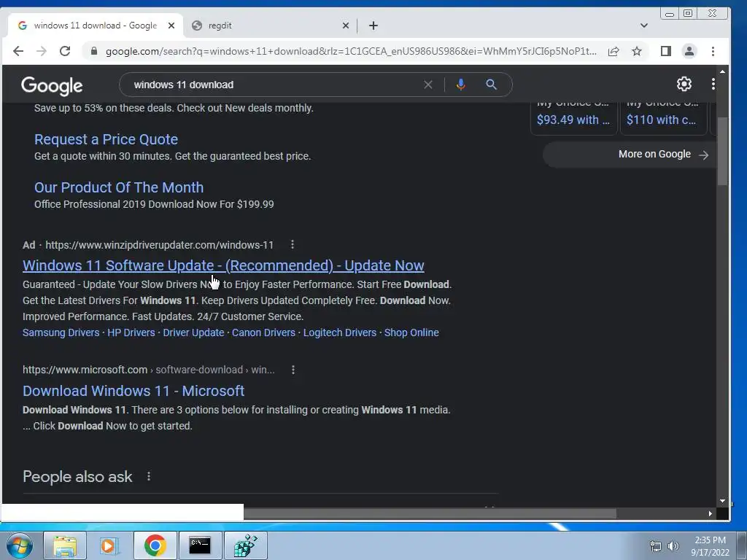Open Command Prompt from taskbar
Image resolution: width=747 pixels, height=560 pixels.
(200, 545)
